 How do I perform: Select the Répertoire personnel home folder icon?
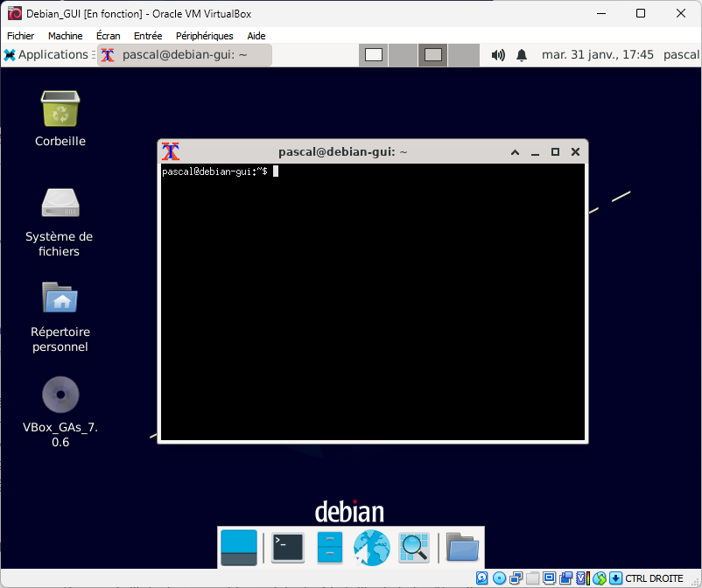point(60,297)
